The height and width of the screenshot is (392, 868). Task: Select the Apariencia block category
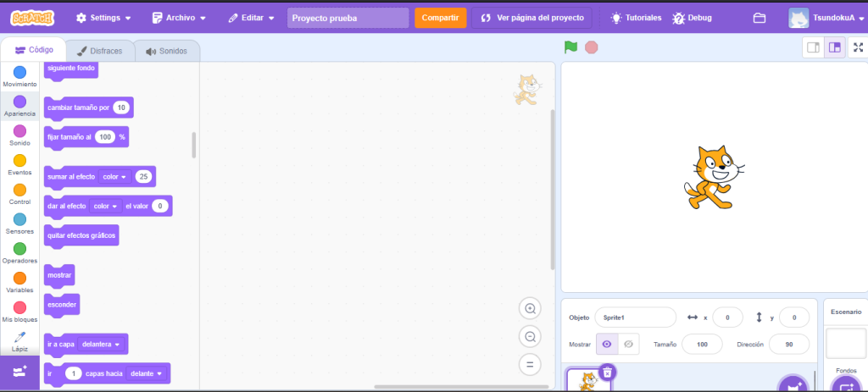click(20, 106)
